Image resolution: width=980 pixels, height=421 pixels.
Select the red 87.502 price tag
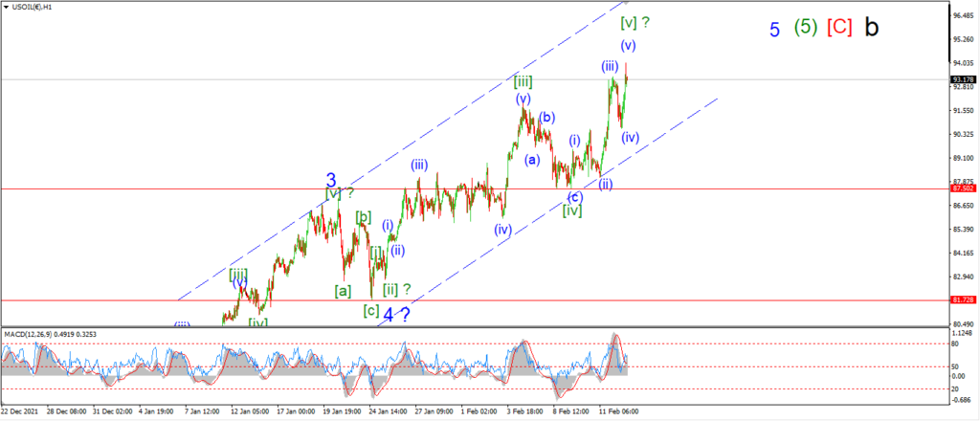click(963, 188)
